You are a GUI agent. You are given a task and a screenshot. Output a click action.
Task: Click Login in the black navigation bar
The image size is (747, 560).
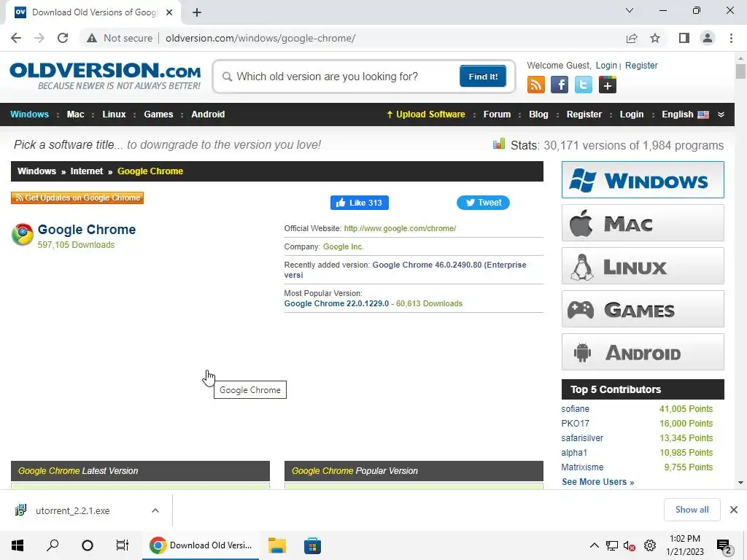pyautogui.click(x=631, y=114)
